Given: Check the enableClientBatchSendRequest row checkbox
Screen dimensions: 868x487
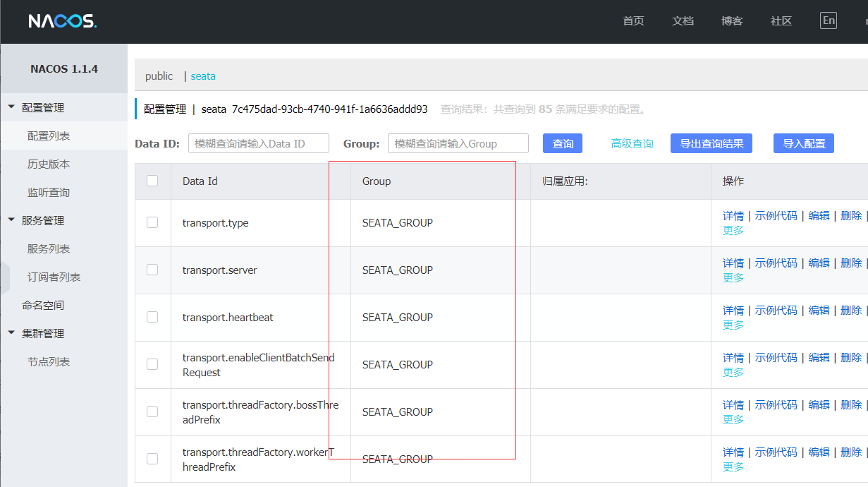Looking at the screenshot, I should tap(152, 364).
